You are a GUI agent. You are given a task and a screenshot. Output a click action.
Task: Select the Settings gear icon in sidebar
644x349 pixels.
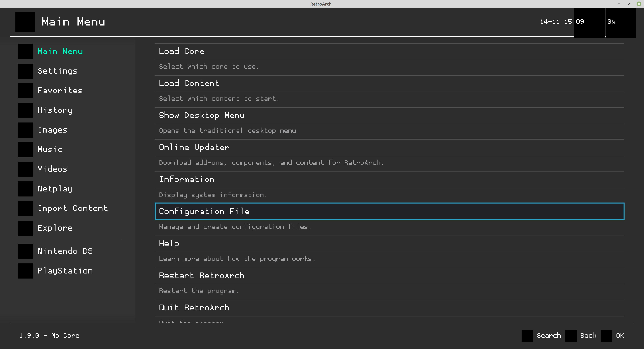25,71
